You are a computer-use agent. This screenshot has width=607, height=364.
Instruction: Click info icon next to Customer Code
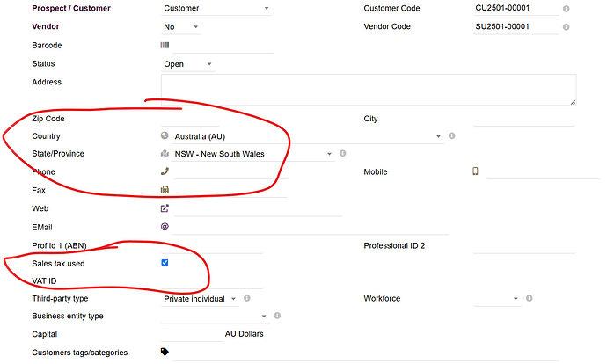point(566,9)
